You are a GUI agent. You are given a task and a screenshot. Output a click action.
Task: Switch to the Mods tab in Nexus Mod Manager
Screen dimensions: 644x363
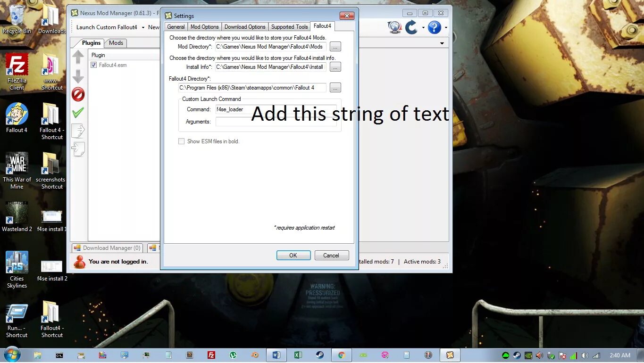click(116, 43)
